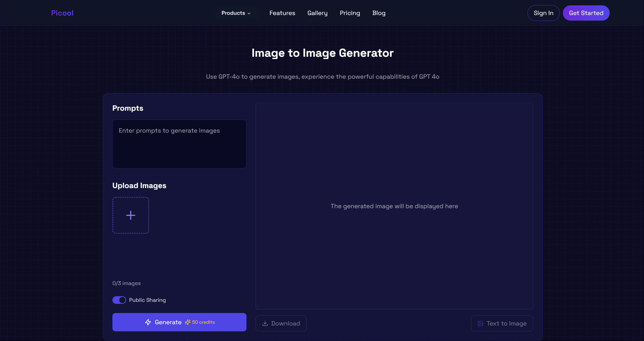Click the generated image preview area

(x=394, y=206)
